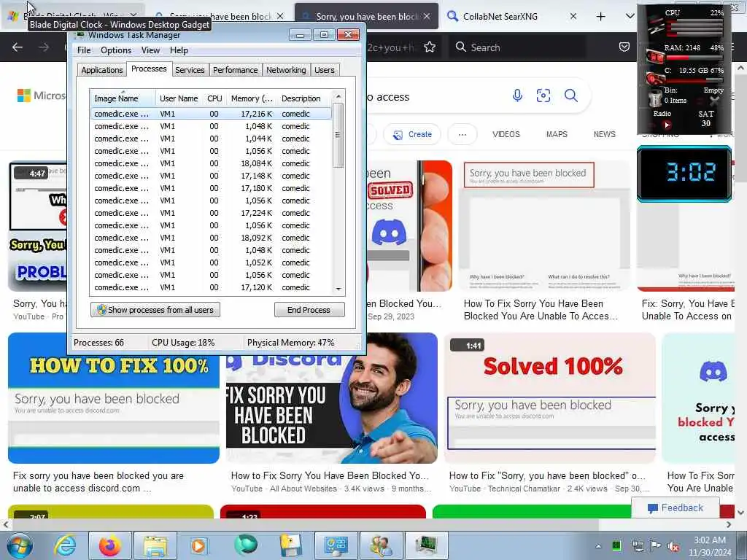Image resolution: width=747 pixels, height=560 pixels.
Task: Click the Firefox Search box
Action: coord(517,47)
